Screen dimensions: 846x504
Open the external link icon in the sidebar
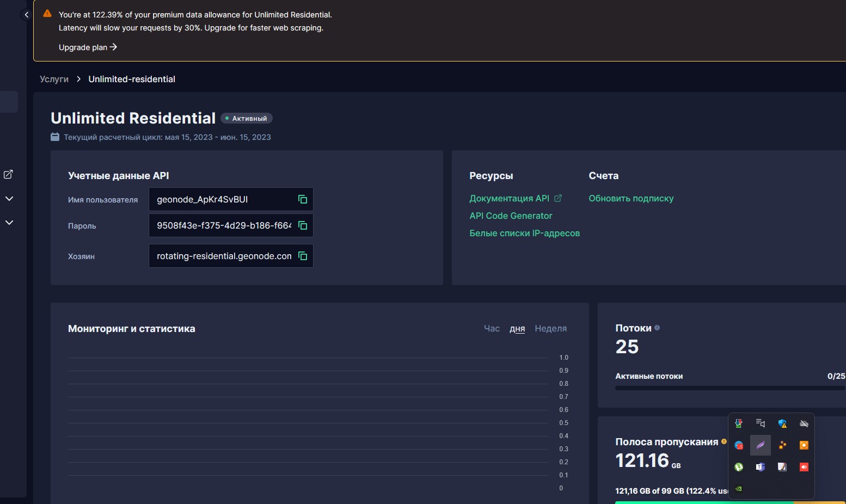point(8,174)
